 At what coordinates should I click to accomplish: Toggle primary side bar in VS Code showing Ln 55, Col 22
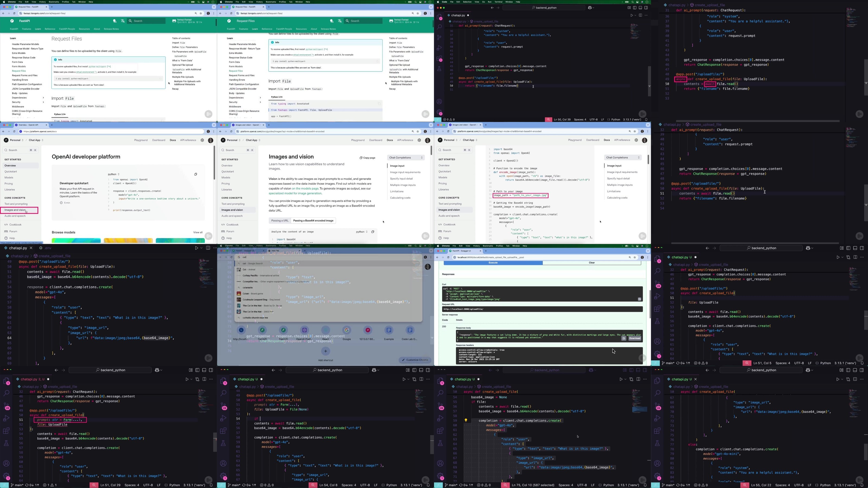[848, 370]
